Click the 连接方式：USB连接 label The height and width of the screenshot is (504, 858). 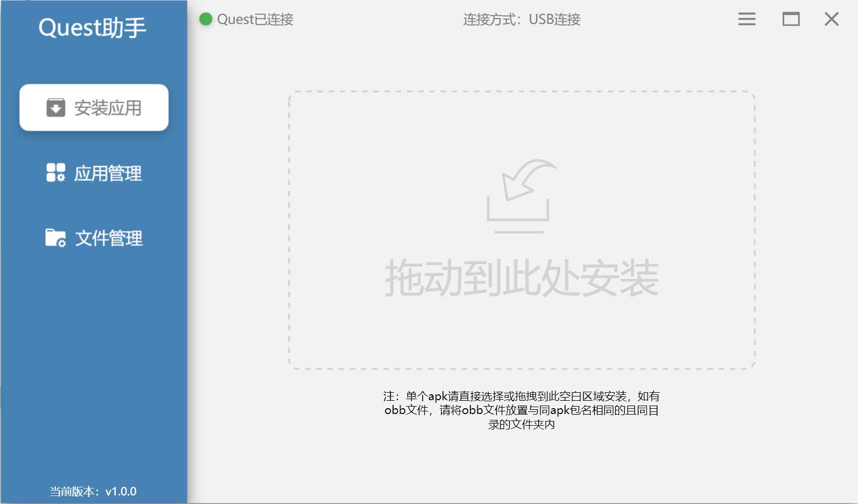522,20
